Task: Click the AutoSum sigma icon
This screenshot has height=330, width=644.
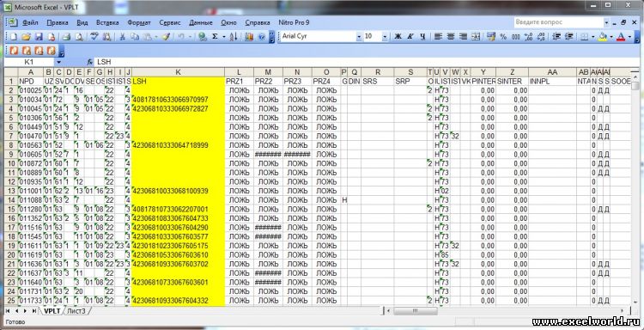Action: tap(215, 37)
